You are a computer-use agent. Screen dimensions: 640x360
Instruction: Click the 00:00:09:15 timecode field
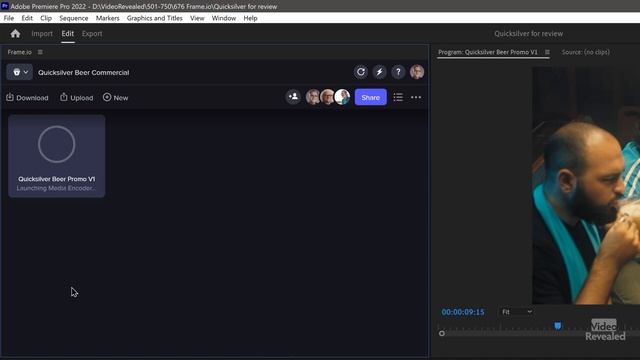click(463, 312)
